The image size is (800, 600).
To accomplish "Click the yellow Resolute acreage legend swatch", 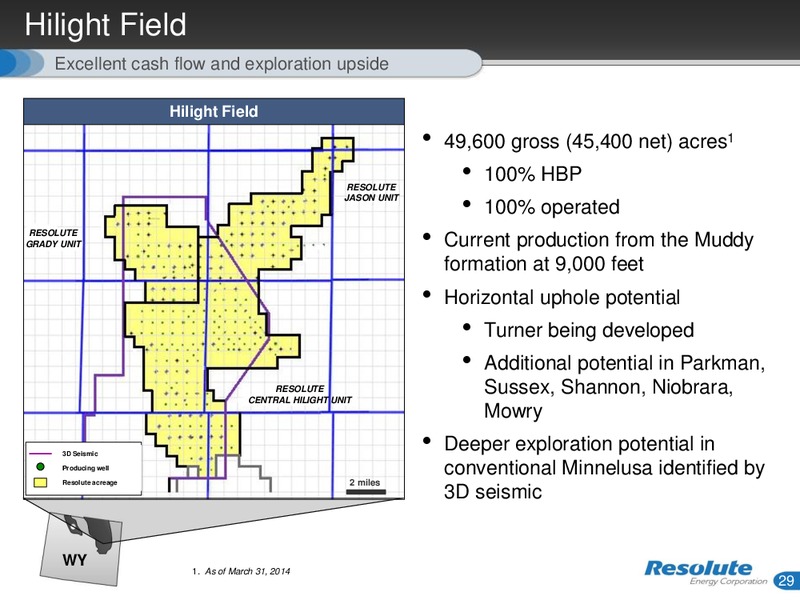I will pyautogui.click(x=40, y=482).
